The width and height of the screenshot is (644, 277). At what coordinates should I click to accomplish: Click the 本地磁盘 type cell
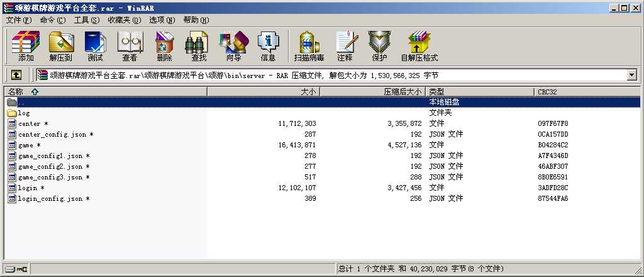point(444,102)
